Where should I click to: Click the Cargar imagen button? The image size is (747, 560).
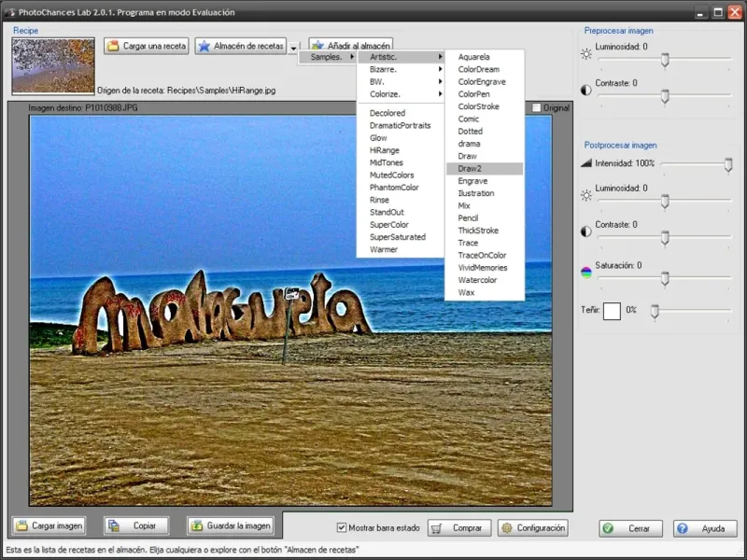click(50, 525)
